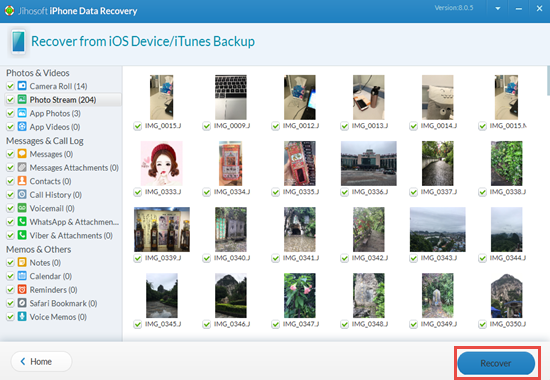Uncheck the Camera Roll checkbox
The height and width of the screenshot is (380, 550).
click(x=10, y=86)
